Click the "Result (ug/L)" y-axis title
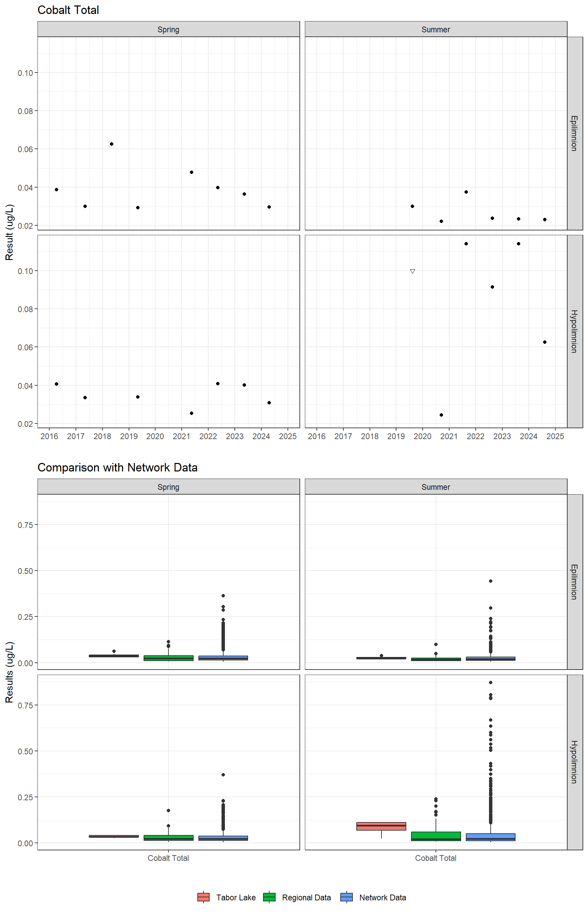The image size is (588, 915). [x=10, y=232]
